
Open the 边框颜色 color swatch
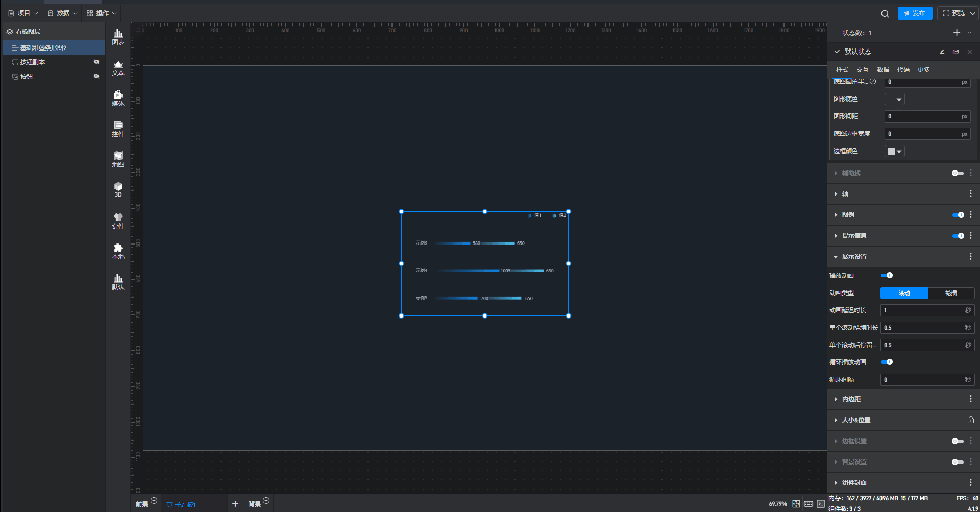coord(894,151)
